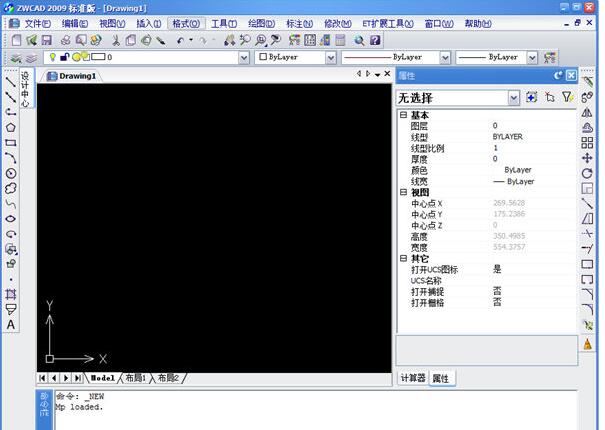Switch to the 布局1 layout tab
Image resolution: width=605 pixels, height=430 pixels.
(x=136, y=378)
